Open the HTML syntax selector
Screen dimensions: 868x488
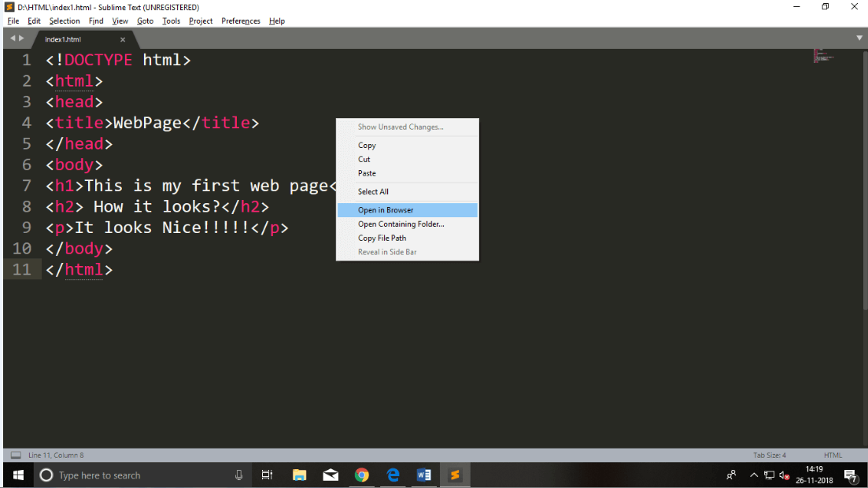[833, 455]
